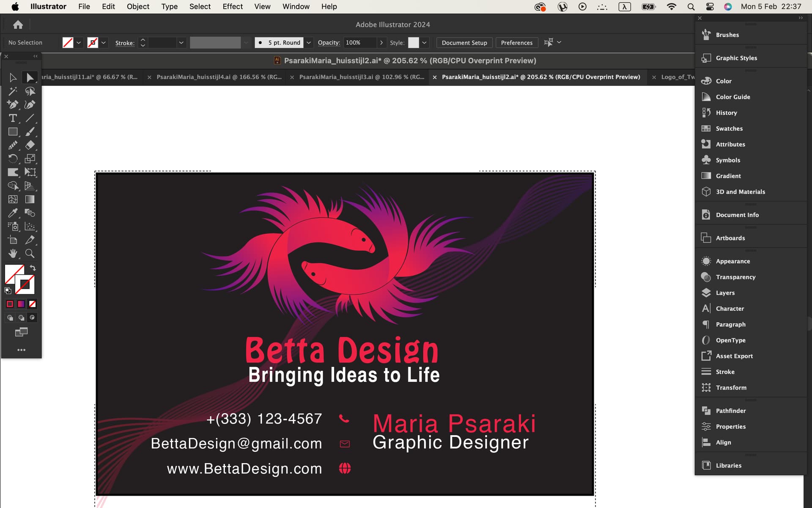Swap fill and stroke colors

tap(33, 268)
